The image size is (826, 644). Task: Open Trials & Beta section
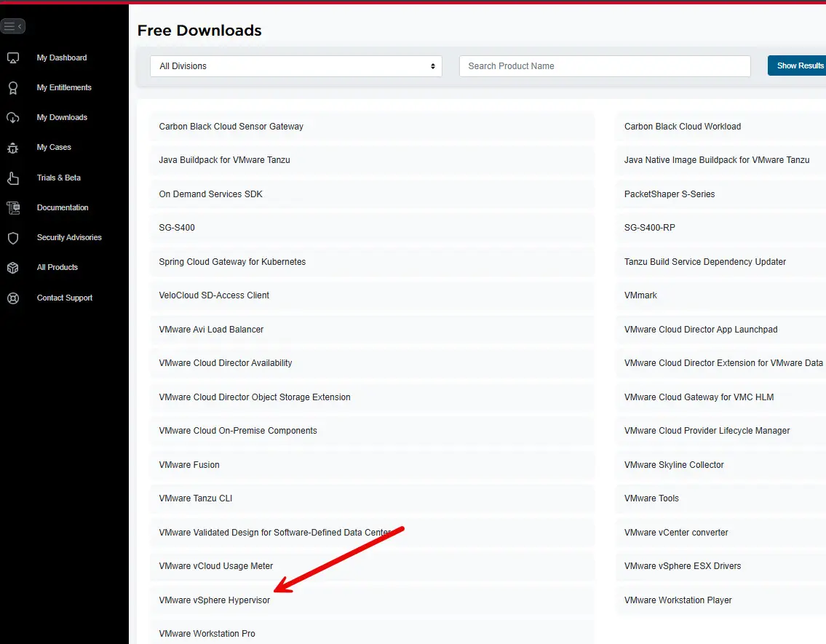pyautogui.click(x=58, y=178)
